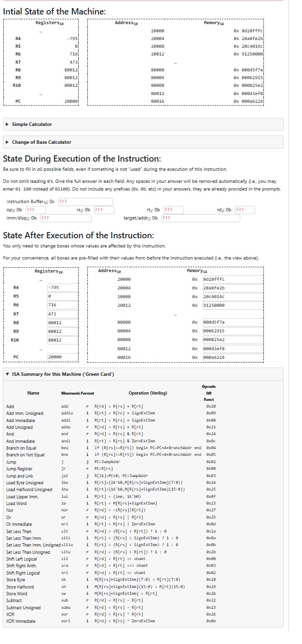Click the mnemonic 'beq' in ISA table
The image size is (302, 644).
pyautogui.click(x=65, y=448)
